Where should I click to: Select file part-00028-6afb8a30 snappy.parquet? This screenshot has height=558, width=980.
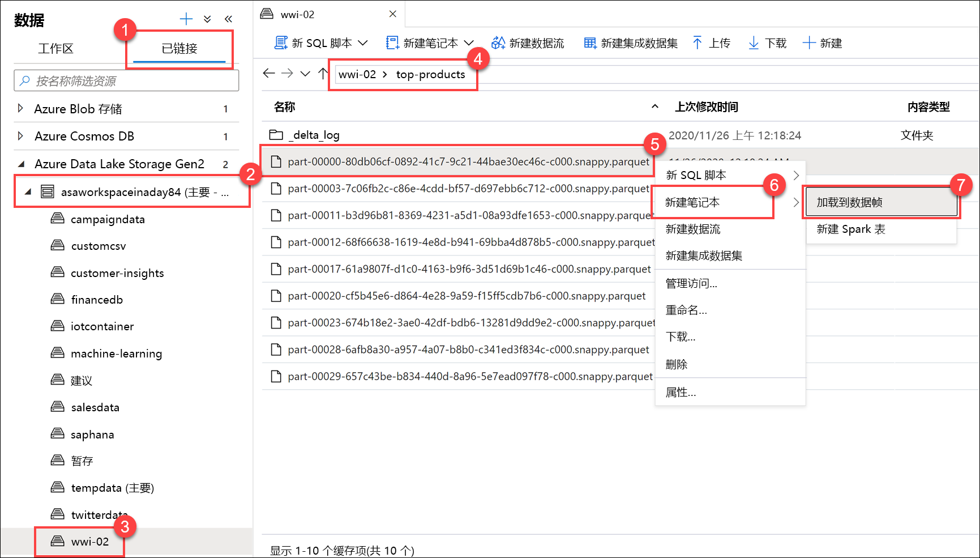[x=468, y=350]
